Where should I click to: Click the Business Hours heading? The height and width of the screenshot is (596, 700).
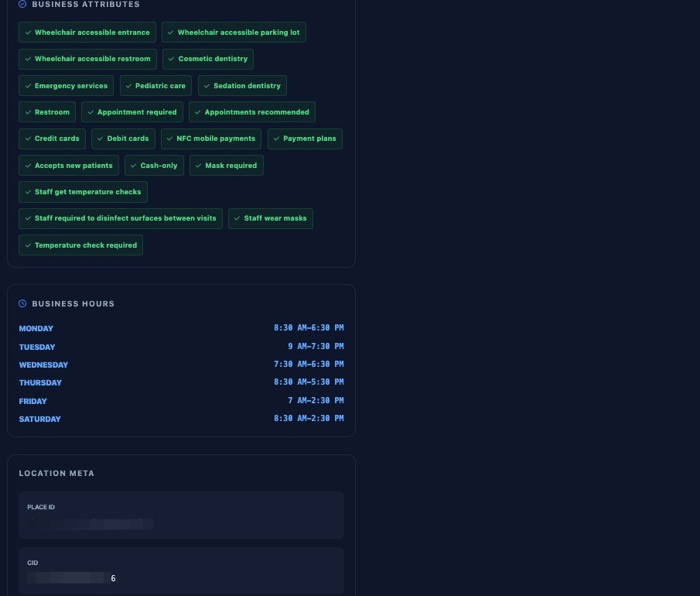pos(73,304)
